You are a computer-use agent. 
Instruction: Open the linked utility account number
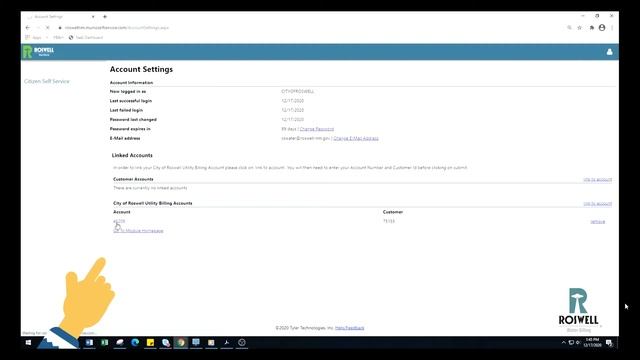(x=119, y=221)
